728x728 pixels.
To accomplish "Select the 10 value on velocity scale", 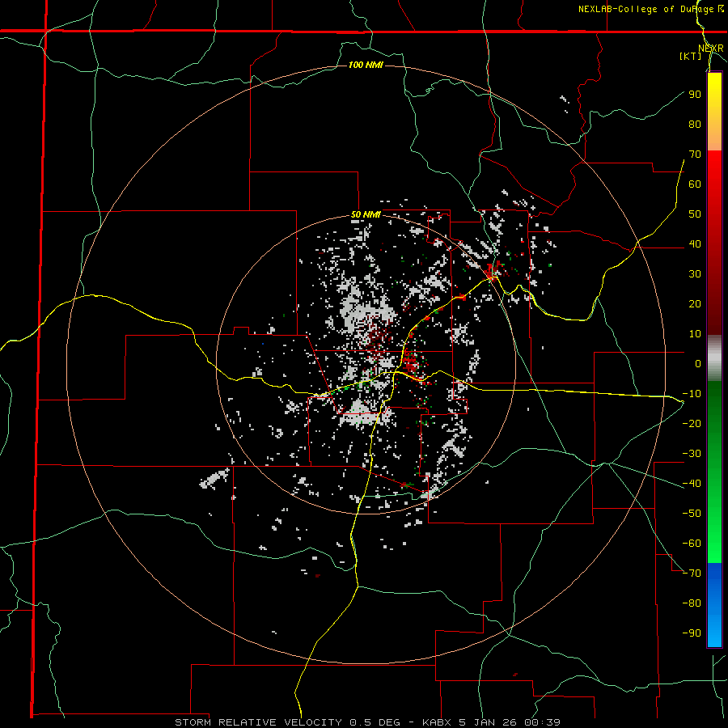I will click(x=695, y=334).
